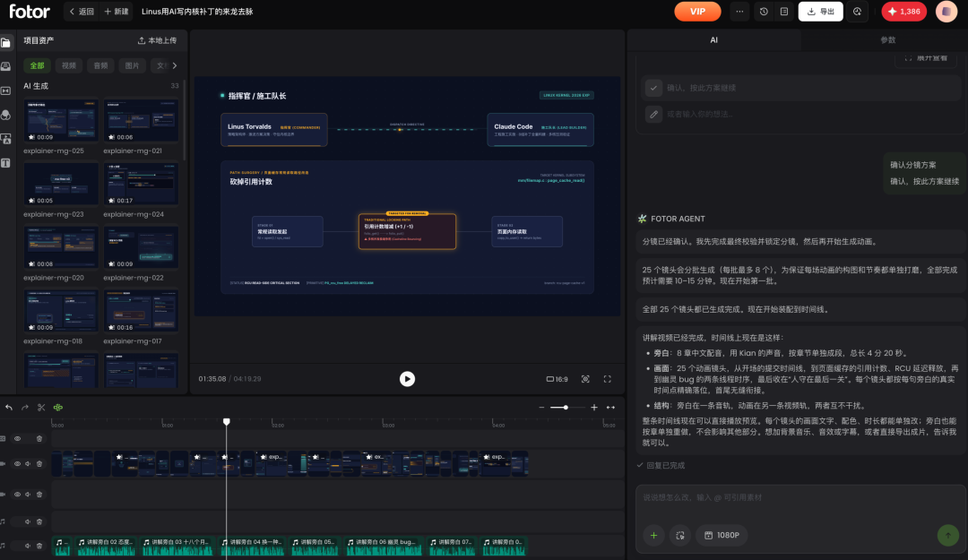Image resolution: width=968 pixels, height=560 pixels.
Task: Select the scissors split tool
Action: 41,408
